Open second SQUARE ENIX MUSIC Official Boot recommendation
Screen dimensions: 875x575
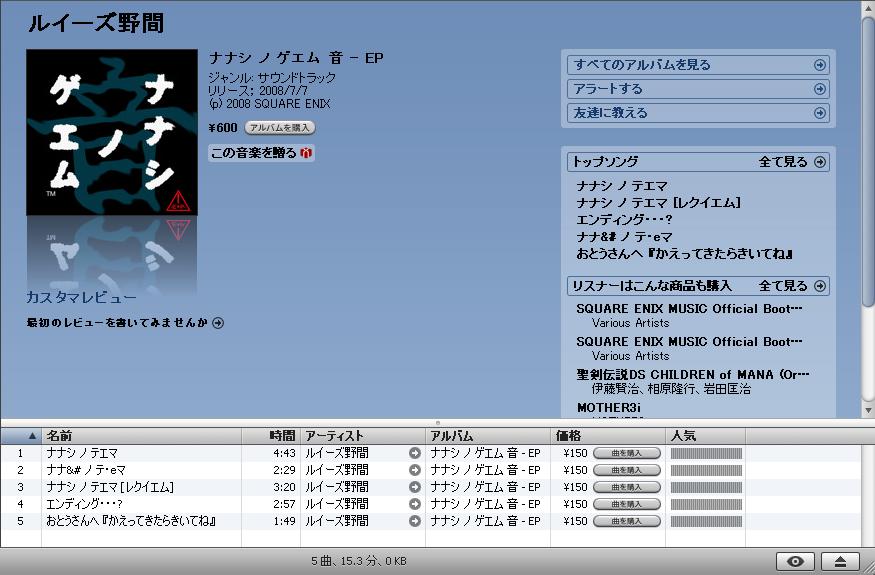coord(689,342)
